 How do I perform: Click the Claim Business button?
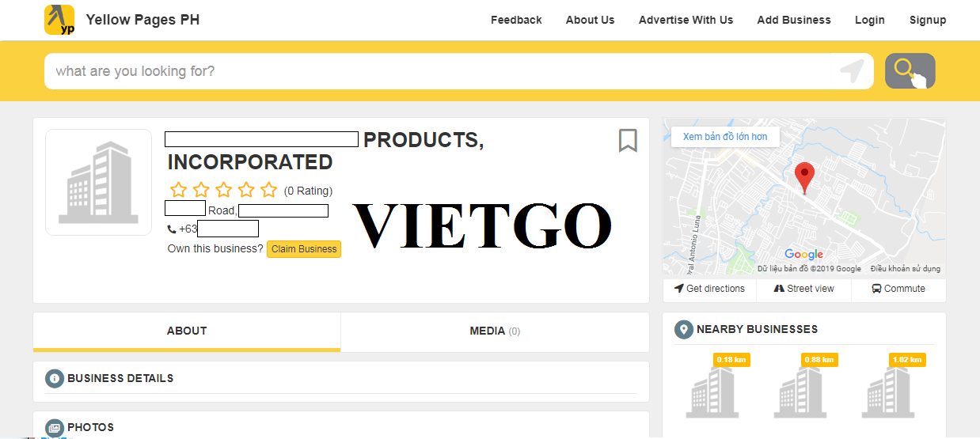pyautogui.click(x=304, y=249)
